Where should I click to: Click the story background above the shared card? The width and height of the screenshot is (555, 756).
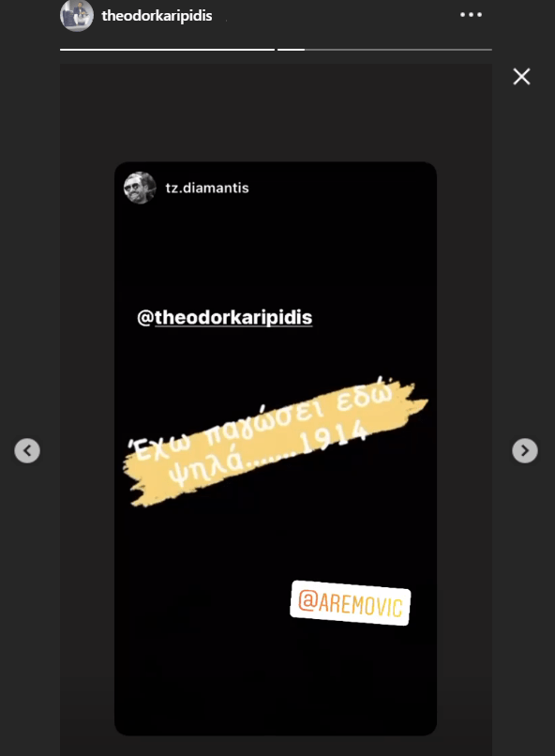click(x=276, y=113)
